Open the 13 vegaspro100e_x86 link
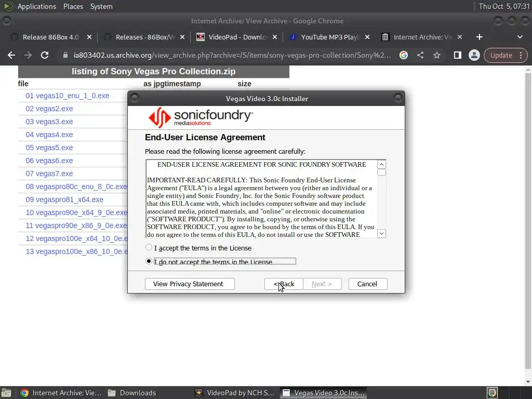This screenshot has height=399, width=532. point(76,252)
